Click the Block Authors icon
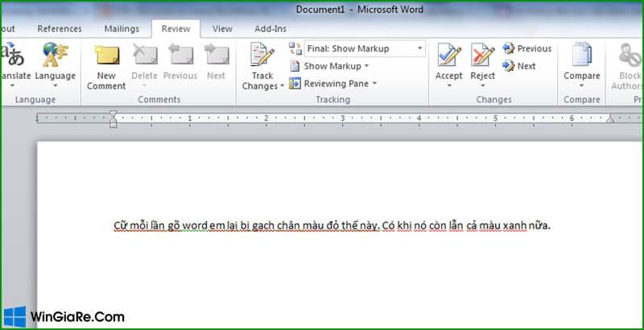Screen dimensions: 644x330 click(x=630, y=55)
